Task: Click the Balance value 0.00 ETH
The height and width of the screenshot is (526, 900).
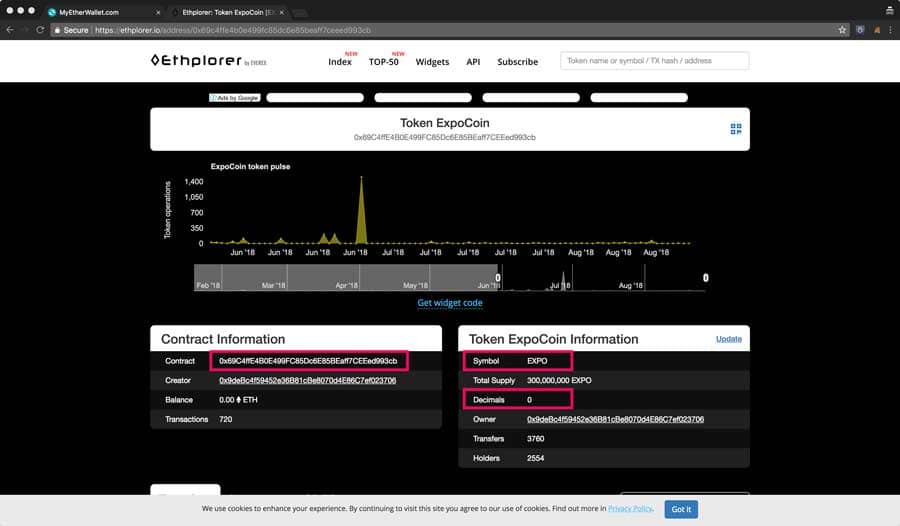Action: tap(238, 400)
